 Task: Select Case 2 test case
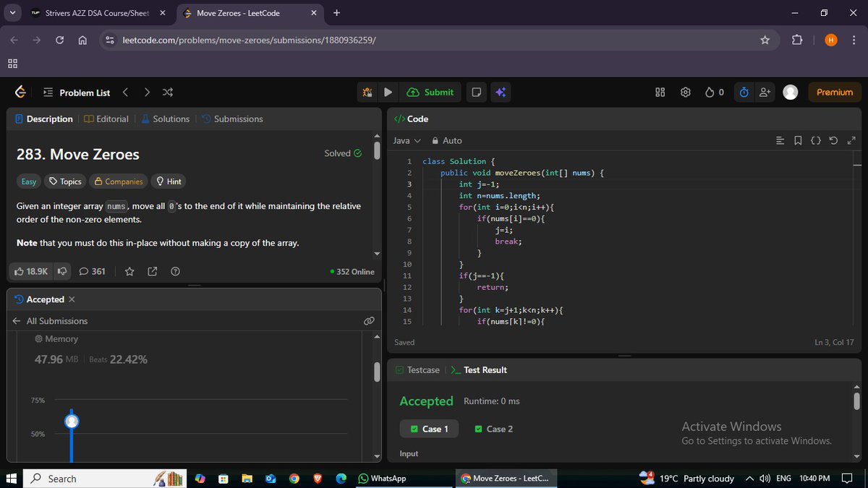(x=494, y=429)
